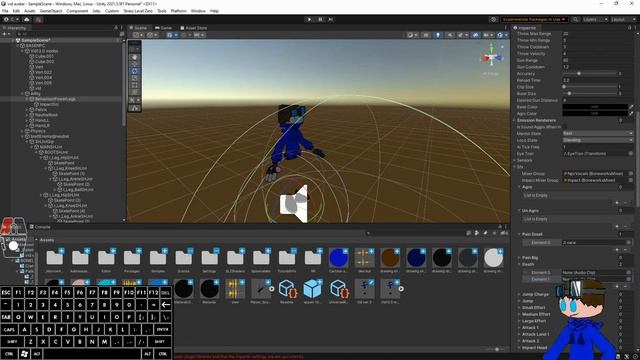The height and width of the screenshot is (360, 640).
Task: Open the Layout dropdown
Action: (x=623, y=20)
